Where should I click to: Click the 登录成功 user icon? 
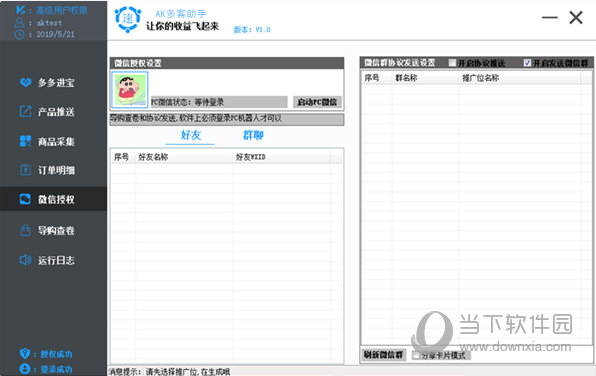click(x=25, y=368)
